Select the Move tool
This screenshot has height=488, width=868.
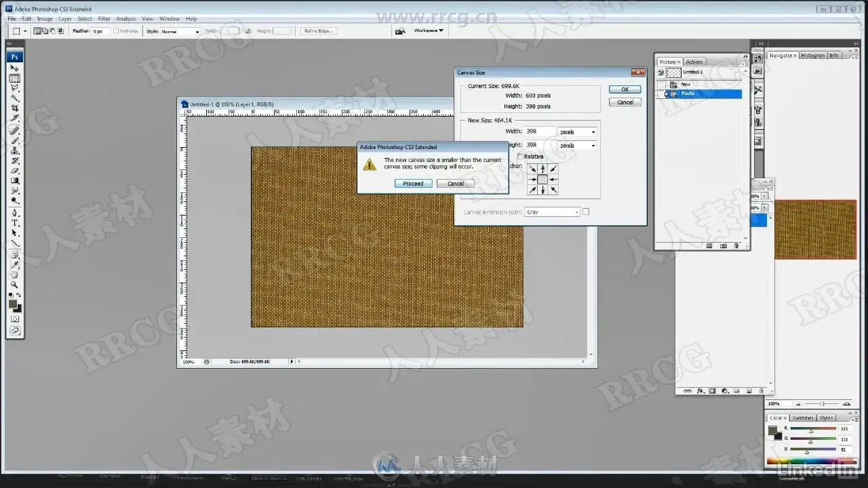[x=15, y=68]
